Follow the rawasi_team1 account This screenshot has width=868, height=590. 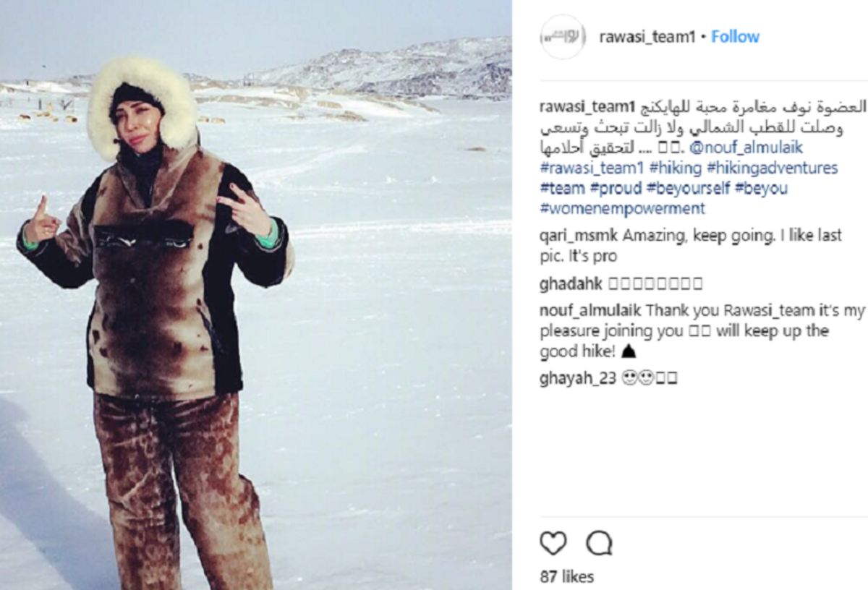735,37
